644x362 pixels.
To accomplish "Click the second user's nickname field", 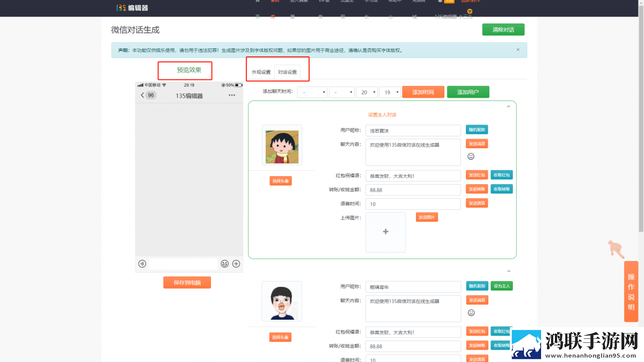I will 413,287.
